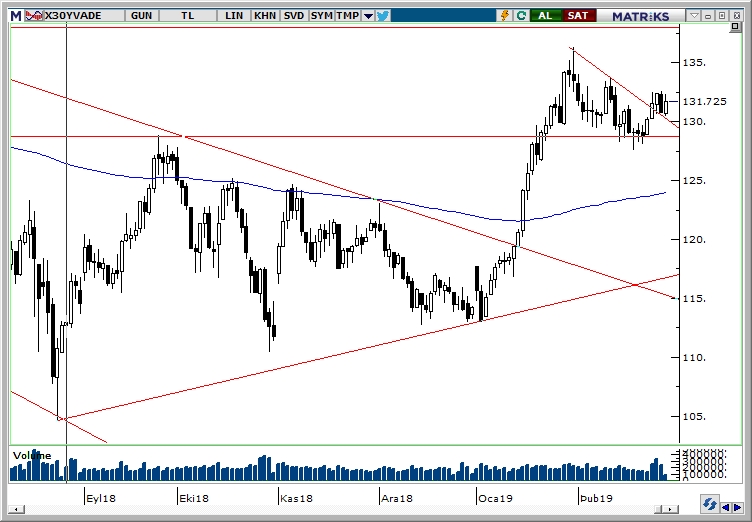Click the SVD toolbar button
This screenshot has height=522, width=752.
tap(294, 16)
